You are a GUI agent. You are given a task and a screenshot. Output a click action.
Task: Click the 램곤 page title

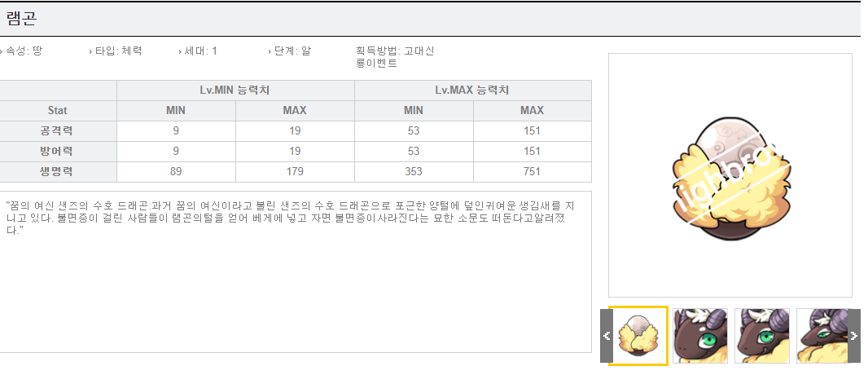[21, 19]
